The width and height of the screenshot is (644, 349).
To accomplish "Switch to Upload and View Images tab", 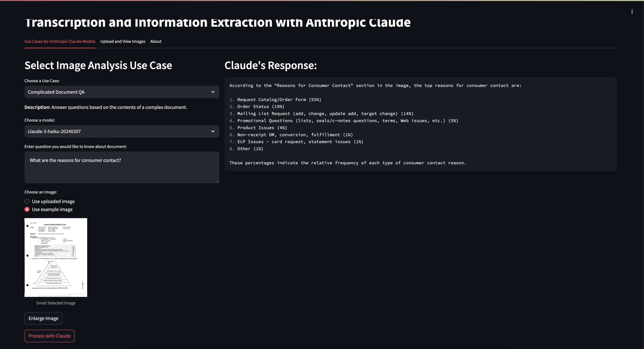I will click(123, 41).
